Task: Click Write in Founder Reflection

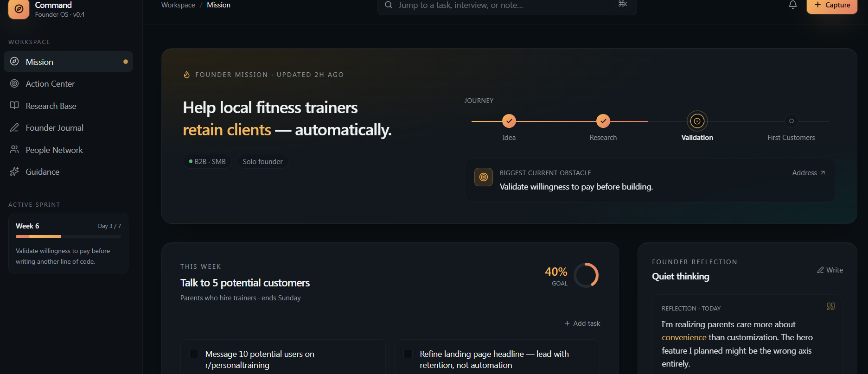Action: click(830, 270)
